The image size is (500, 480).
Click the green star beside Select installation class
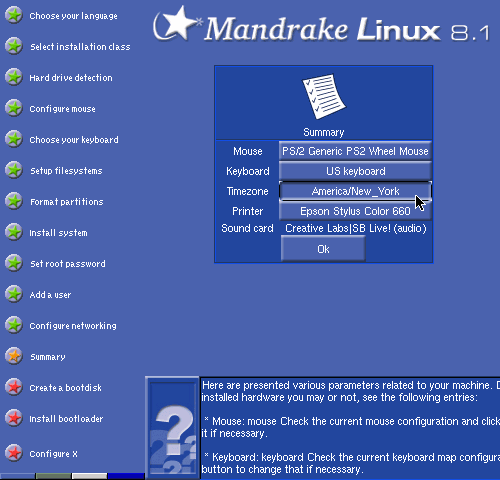pos(14,46)
